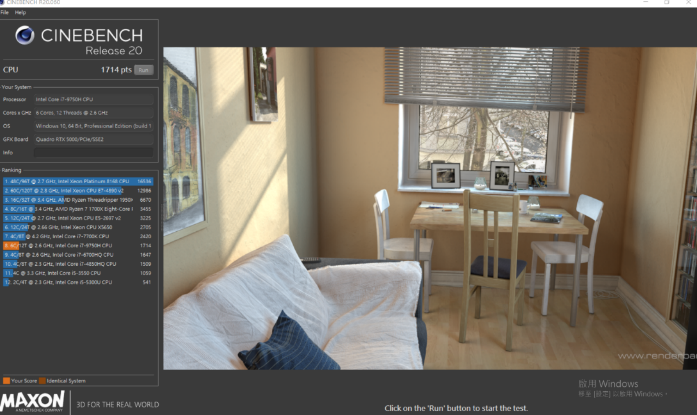697x415 pixels.
Task: Click the Info text field
Action: [x=92, y=153]
